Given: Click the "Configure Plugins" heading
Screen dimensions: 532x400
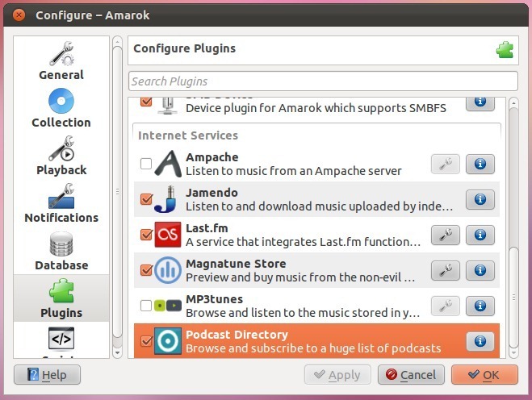Looking at the screenshot, I should point(185,48).
